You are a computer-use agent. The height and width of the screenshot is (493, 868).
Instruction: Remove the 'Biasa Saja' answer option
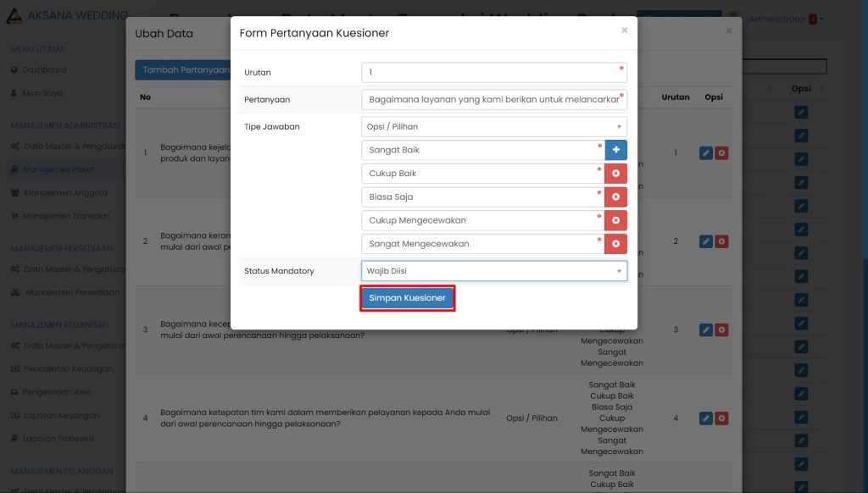[x=615, y=197]
